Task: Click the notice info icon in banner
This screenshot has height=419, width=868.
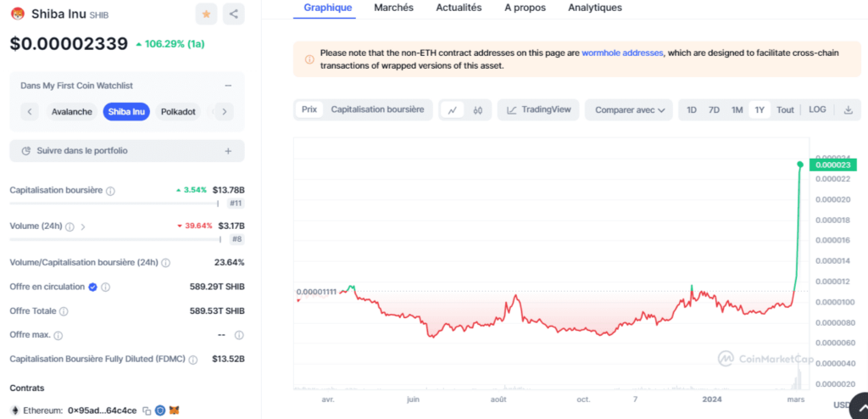Action: [309, 59]
